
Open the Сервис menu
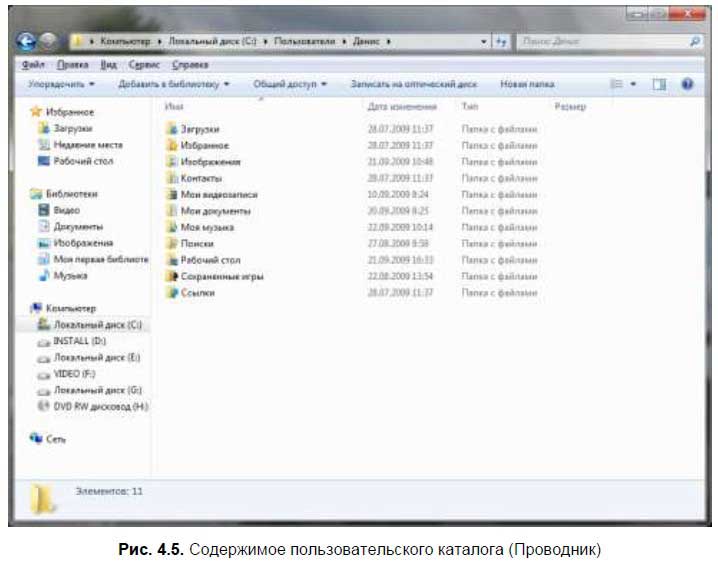144,65
